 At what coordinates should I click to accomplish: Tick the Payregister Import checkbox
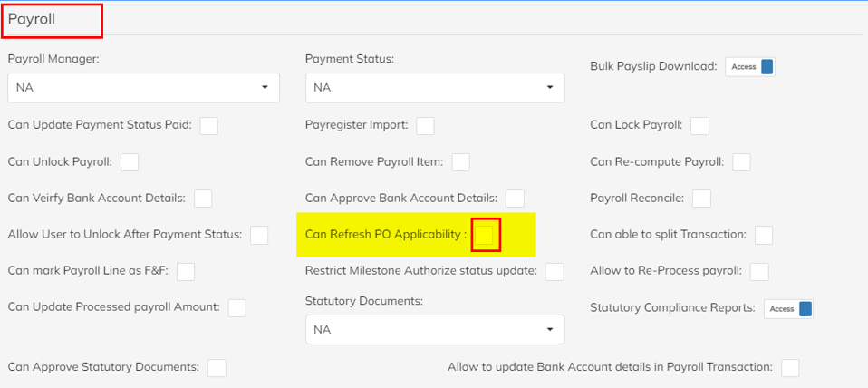pyautogui.click(x=425, y=126)
